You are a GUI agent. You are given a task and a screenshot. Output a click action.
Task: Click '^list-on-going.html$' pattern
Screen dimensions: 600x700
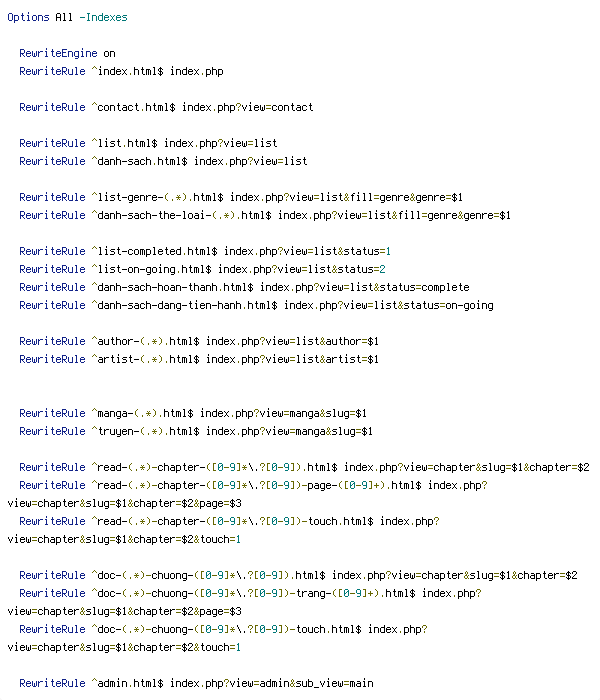click(151, 269)
